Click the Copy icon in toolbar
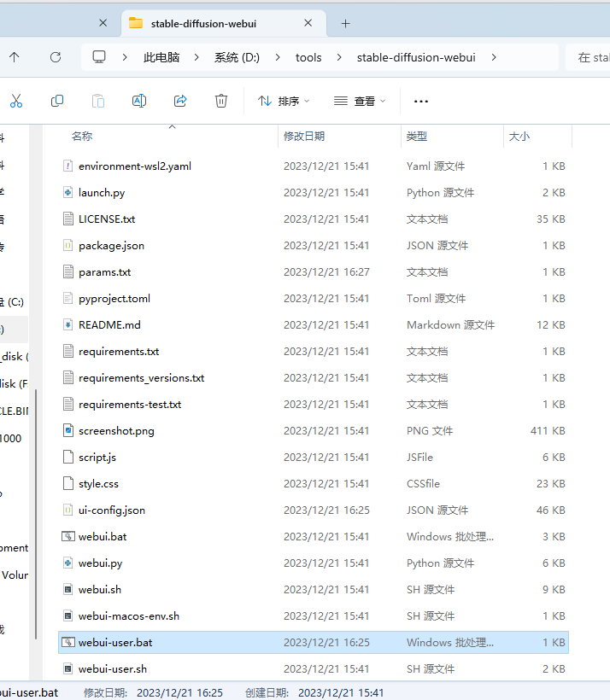The width and height of the screenshot is (610, 700). pos(57,101)
